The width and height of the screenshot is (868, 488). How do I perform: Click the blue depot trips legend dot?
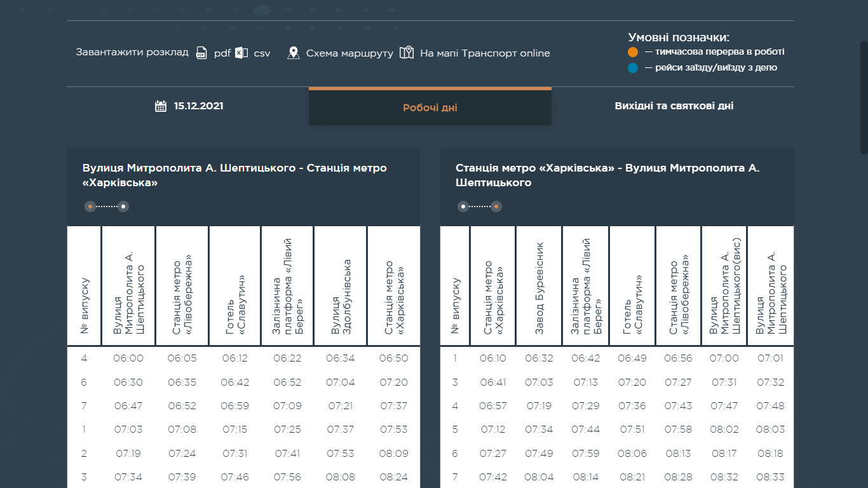tap(632, 68)
